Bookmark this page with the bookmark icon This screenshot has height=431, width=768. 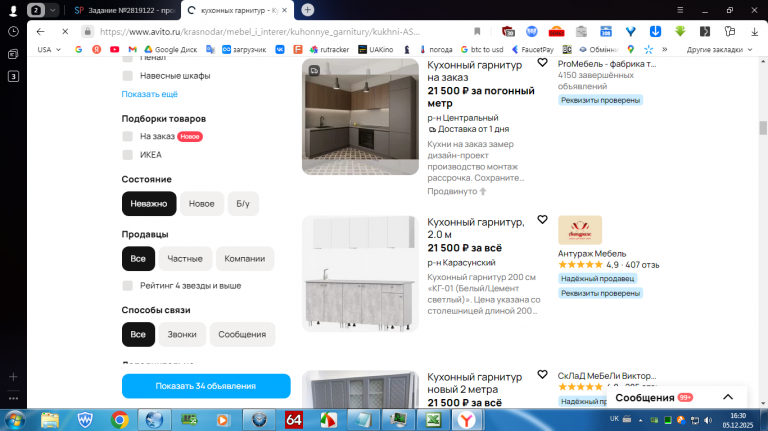[477, 31]
